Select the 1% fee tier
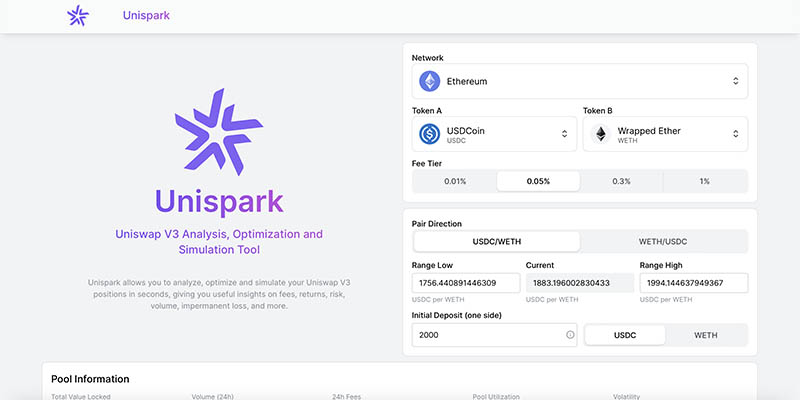The image size is (800, 400). tap(705, 181)
